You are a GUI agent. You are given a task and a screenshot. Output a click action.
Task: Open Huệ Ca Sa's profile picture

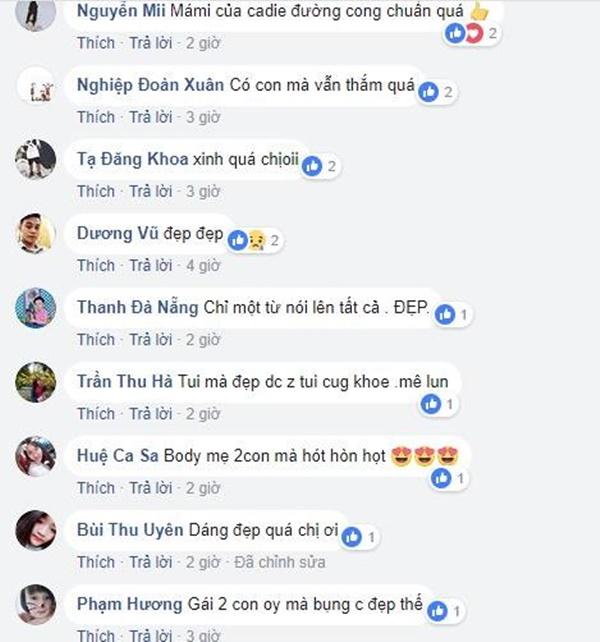tap(36, 456)
